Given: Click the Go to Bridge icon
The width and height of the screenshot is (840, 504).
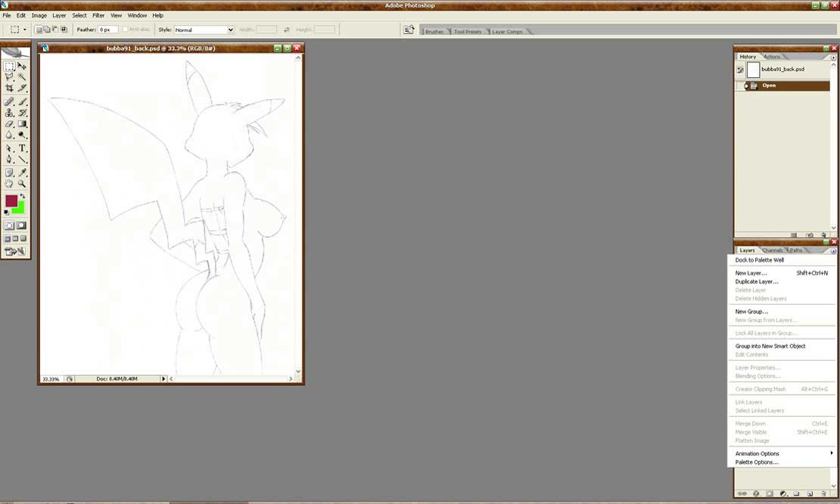Looking at the screenshot, I should point(409,30).
